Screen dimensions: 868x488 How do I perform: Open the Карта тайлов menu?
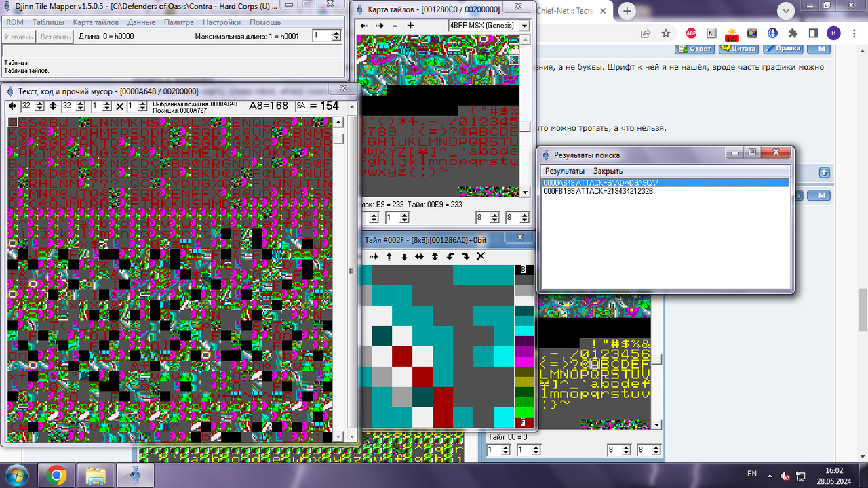click(96, 22)
